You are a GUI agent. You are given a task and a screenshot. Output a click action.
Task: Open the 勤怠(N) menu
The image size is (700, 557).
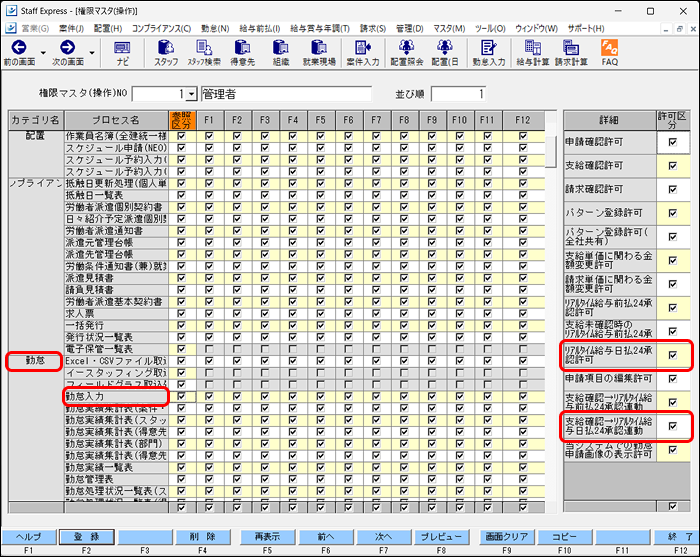click(215, 29)
